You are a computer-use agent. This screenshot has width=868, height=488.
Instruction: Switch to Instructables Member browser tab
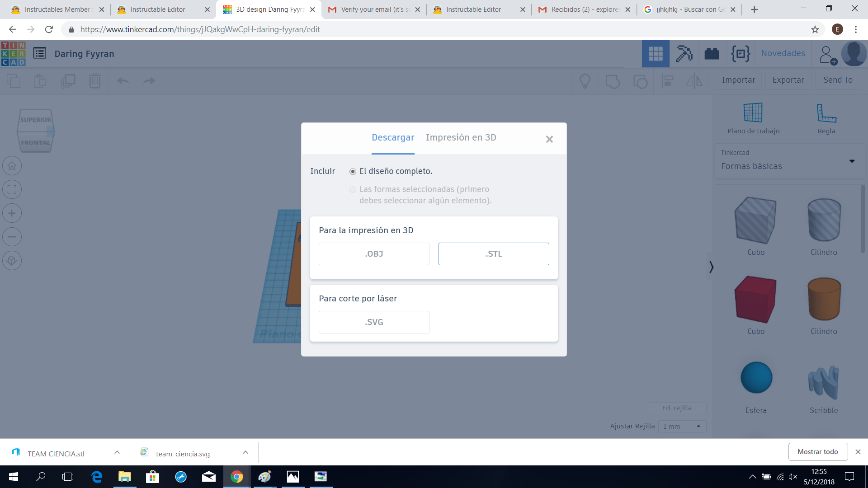57,9
